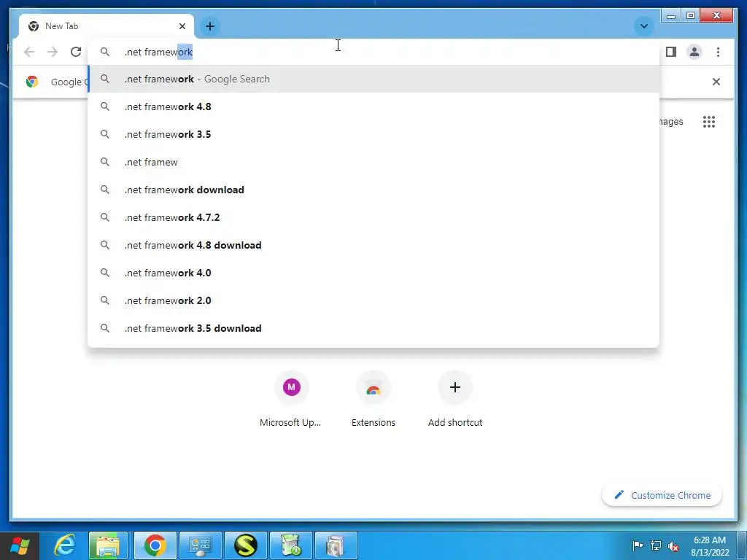Open the recycle-bin installer taskbar icon

[x=291, y=545]
